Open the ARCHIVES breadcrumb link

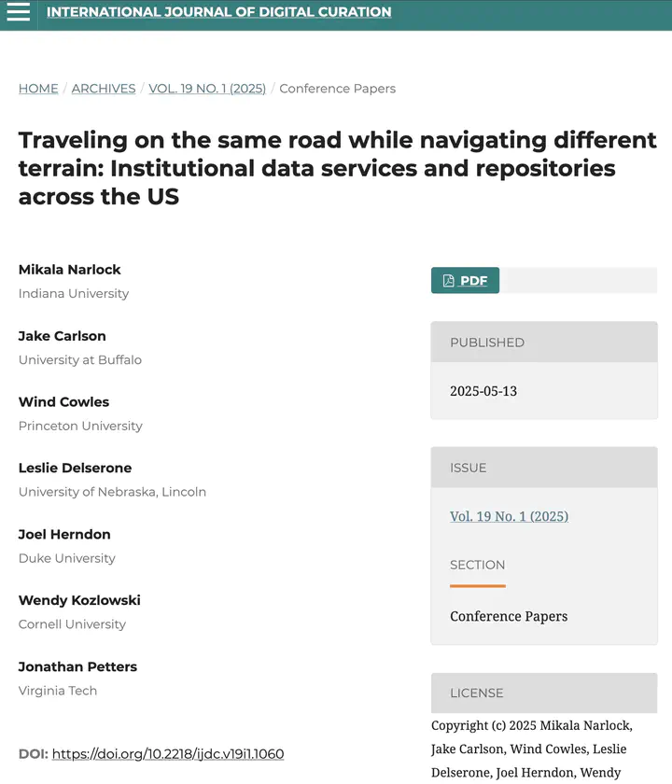(104, 89)
